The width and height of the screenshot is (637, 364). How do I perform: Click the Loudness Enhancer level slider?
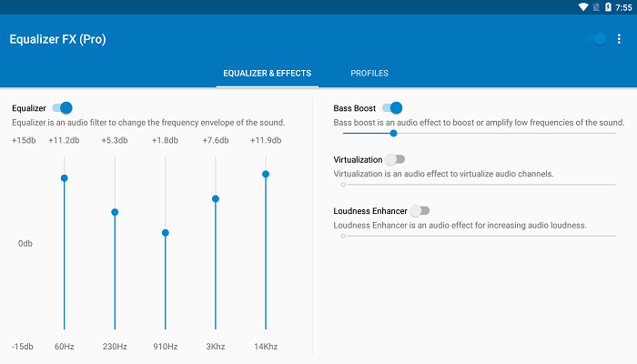(x=479, y=236)
